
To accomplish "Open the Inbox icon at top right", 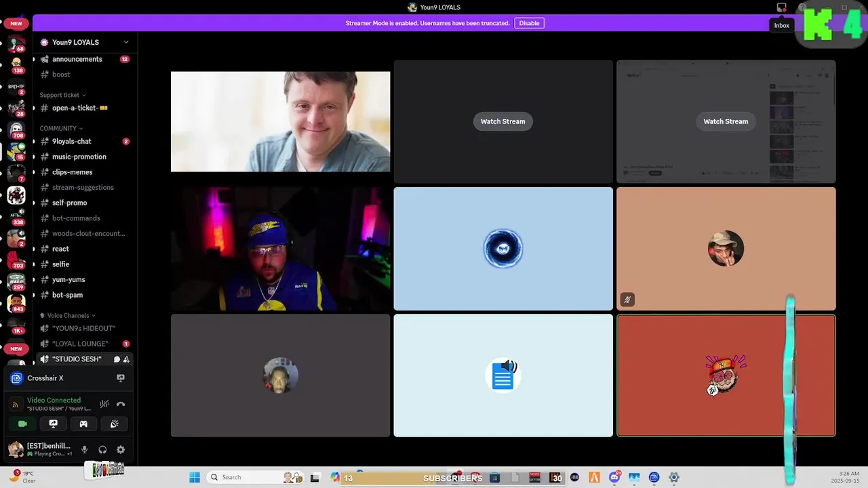I will [x=781, y=7].
